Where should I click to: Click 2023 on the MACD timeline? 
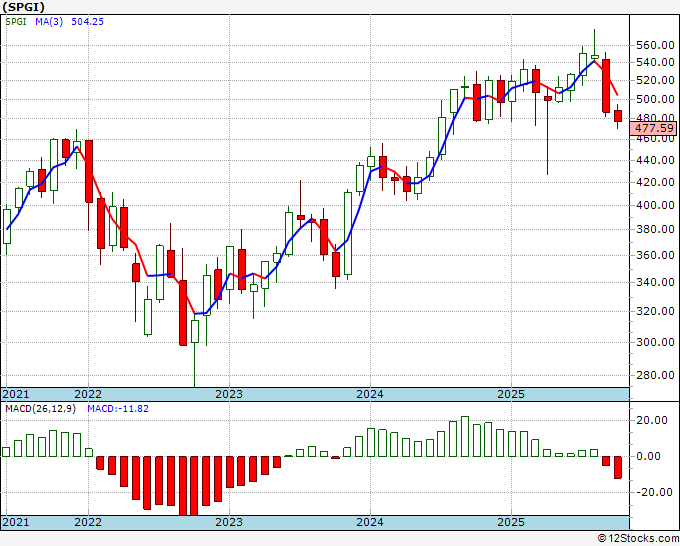[x=229, y=522]
